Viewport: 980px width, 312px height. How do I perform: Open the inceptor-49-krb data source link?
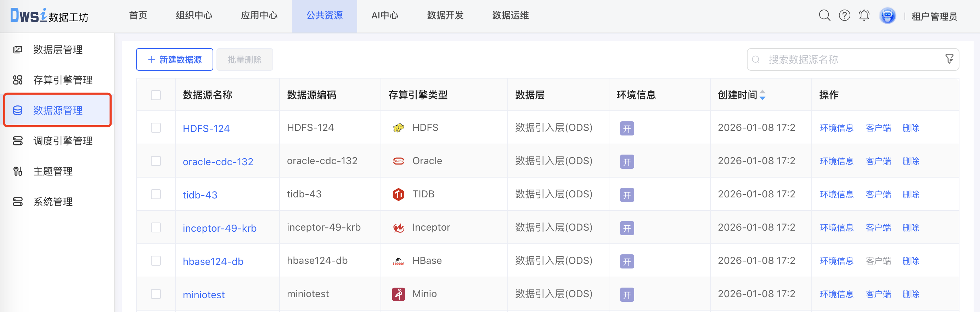[x=220, y=229]
